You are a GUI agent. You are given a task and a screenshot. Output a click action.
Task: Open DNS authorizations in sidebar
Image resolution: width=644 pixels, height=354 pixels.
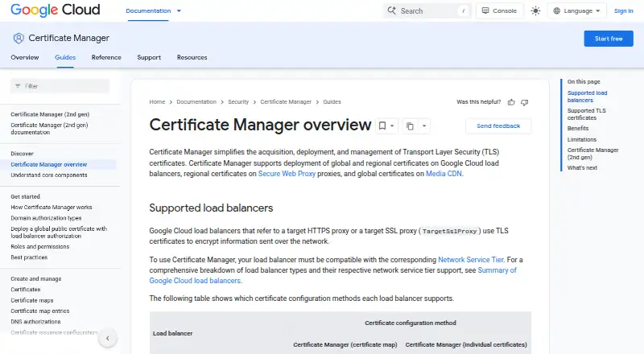[x=35, y=322]
